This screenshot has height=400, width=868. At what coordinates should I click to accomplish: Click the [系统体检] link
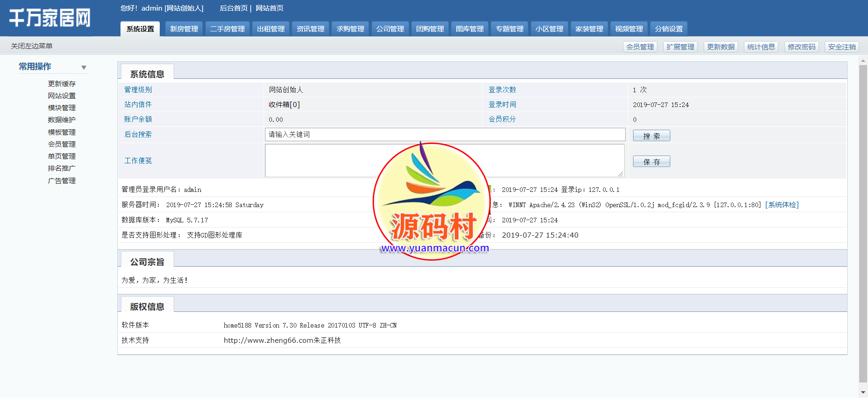(x=782, y=205)
